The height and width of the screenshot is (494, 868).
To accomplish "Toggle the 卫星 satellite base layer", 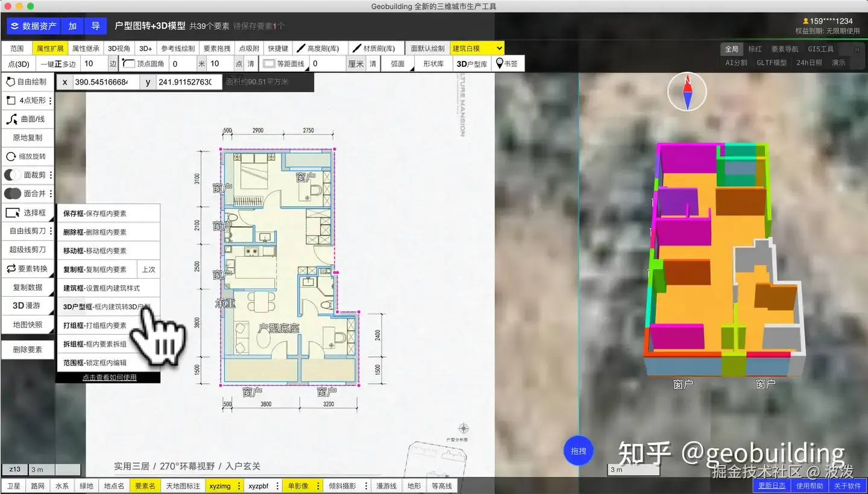I will [x=13, y=486].
